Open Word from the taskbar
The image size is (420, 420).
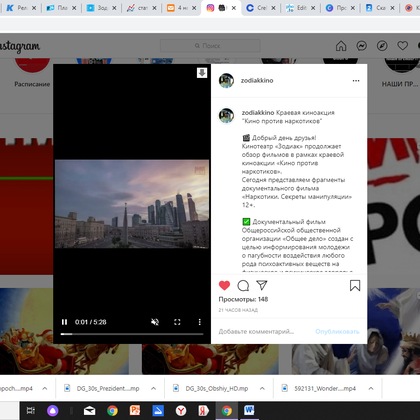[x=249, y=411]
